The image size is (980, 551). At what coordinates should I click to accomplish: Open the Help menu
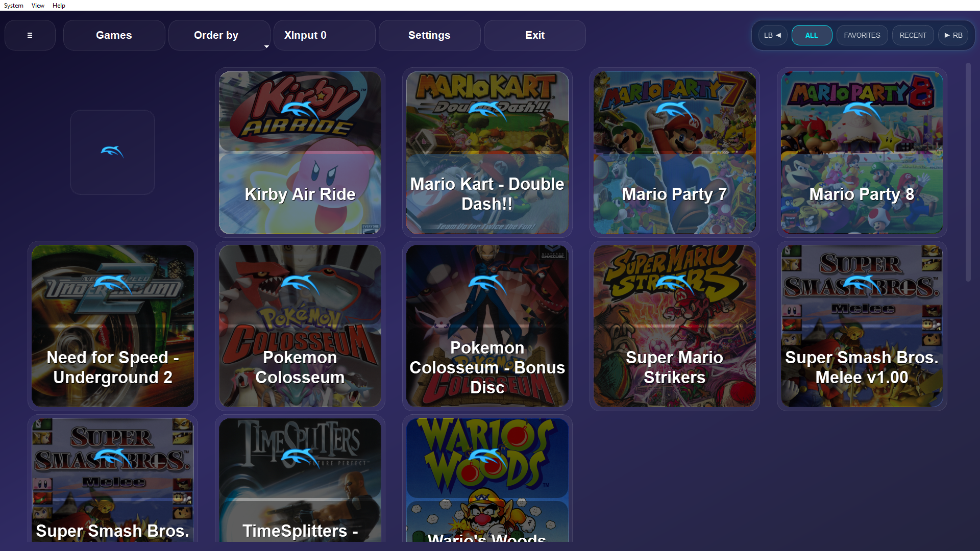point(59,6)
